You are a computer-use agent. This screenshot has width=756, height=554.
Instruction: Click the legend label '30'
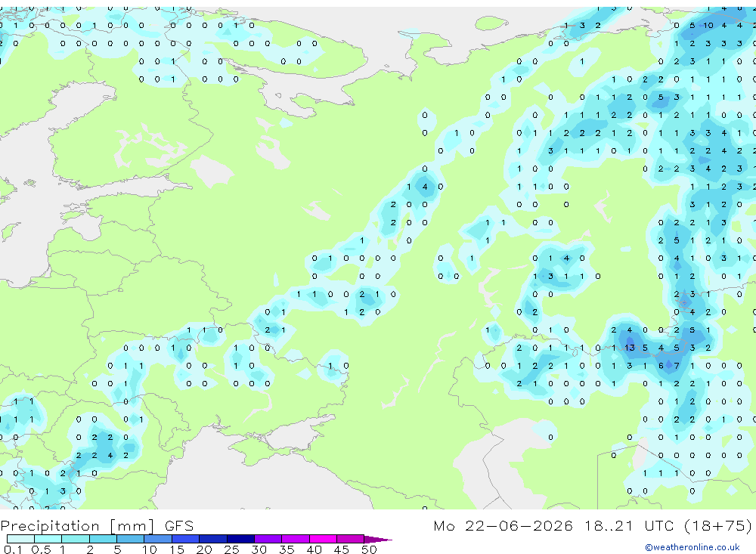pos(259,549)
